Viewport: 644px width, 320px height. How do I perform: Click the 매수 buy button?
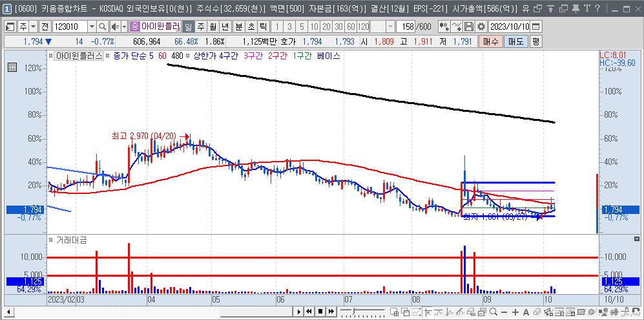(x=490, y=41)
